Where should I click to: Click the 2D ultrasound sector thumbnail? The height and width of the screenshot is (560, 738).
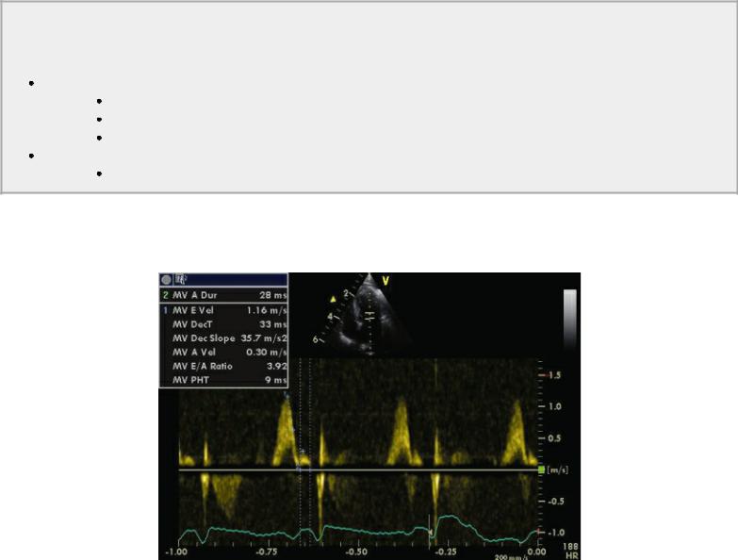click(369, 314)
